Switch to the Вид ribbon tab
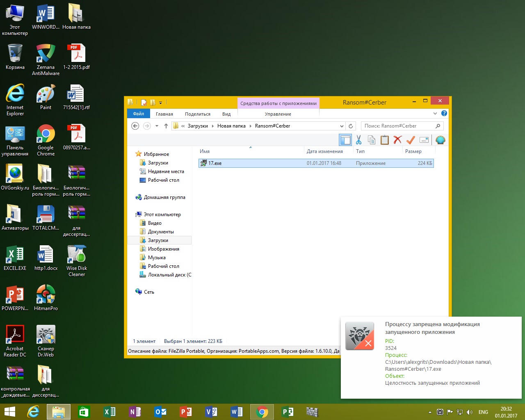525x420 pixels. click(226, 114)
